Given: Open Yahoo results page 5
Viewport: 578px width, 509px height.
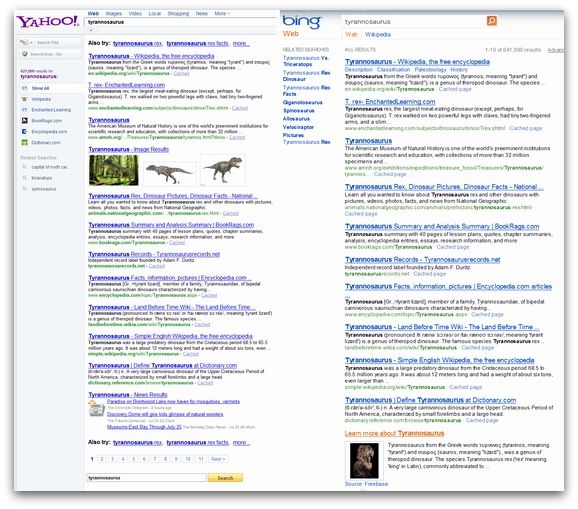Looking at the screenshot, I should tap(134, 459).
